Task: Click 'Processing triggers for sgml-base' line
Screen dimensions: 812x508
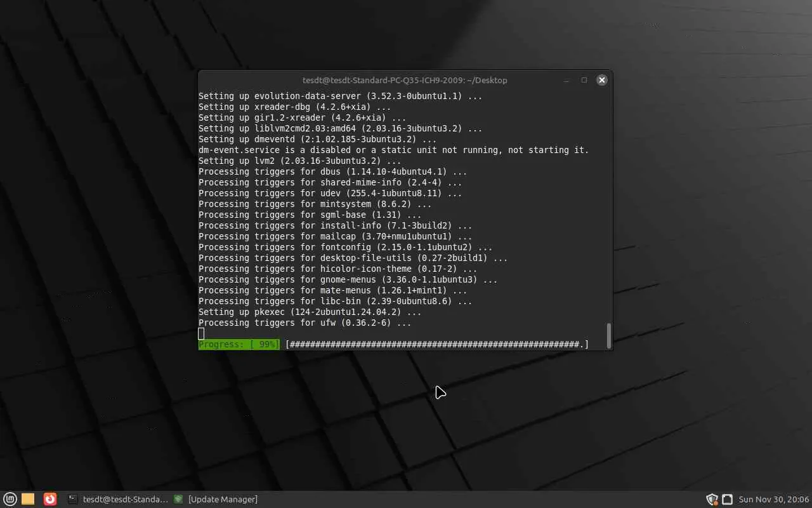Action: click(310, 215)
